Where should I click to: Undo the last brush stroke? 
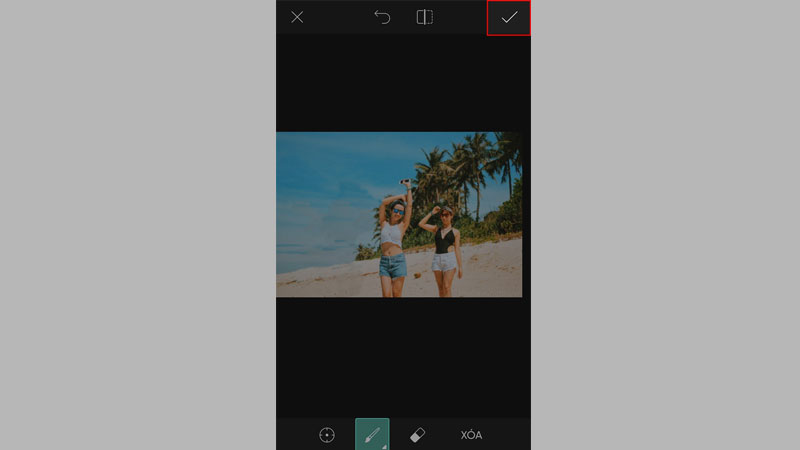382,17
